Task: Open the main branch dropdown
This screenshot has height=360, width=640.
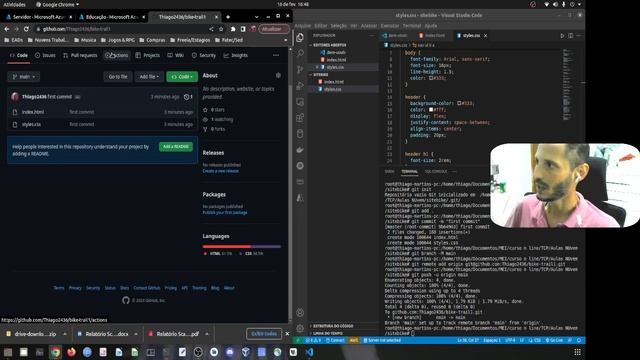Action: click(23, 77)
